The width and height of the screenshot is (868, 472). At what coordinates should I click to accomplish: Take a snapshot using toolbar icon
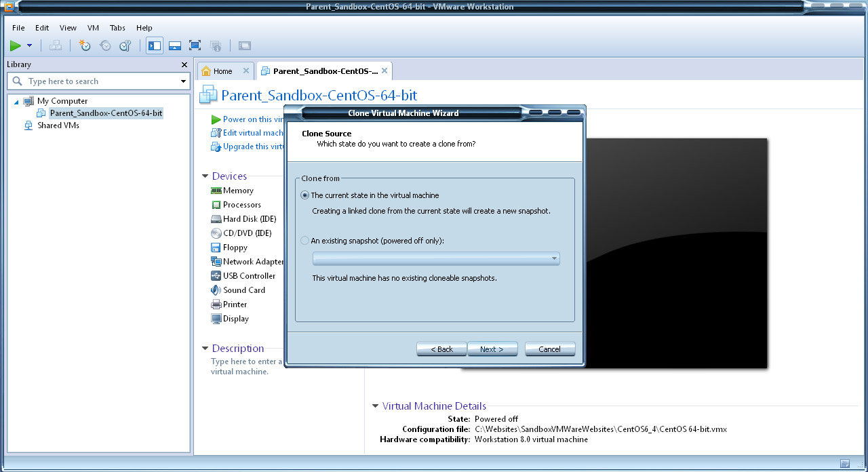point(85,46)
